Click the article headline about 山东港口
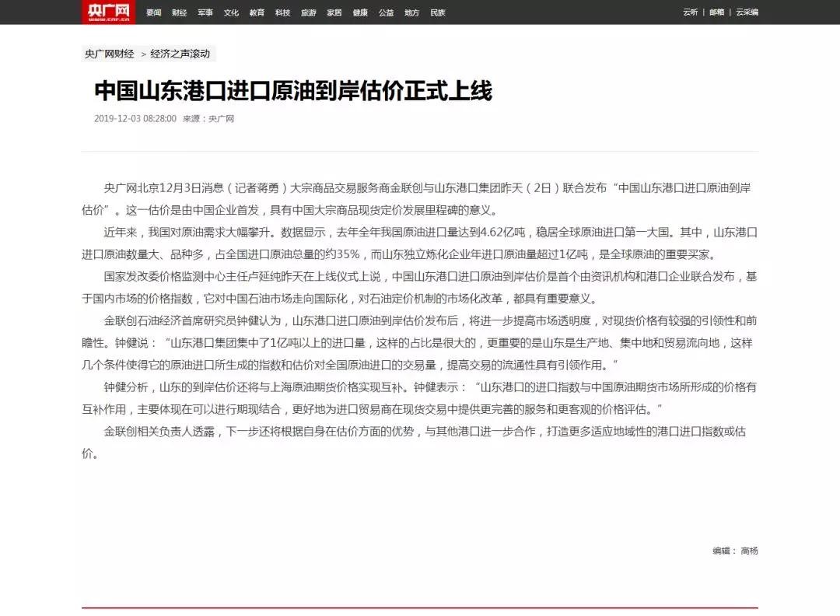This screenshot has height=616, width=840. (293, 91)
